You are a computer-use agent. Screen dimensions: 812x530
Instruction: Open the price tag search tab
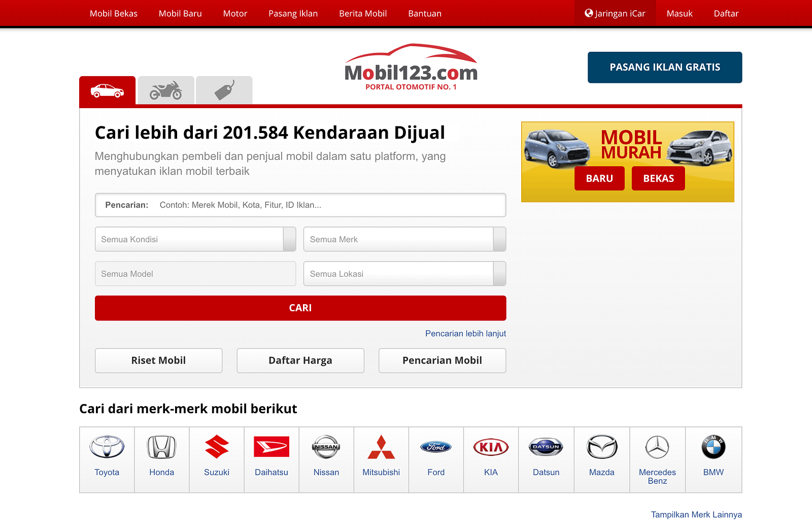click(x=224, y=90)
